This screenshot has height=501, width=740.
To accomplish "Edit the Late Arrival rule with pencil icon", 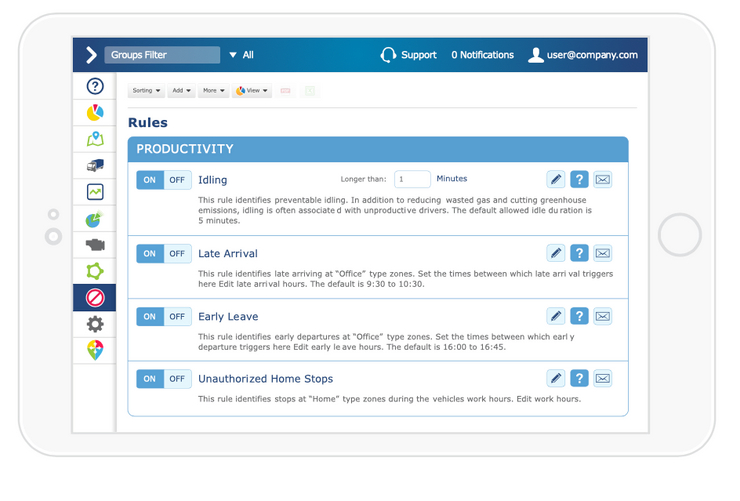I will point(555,253).
